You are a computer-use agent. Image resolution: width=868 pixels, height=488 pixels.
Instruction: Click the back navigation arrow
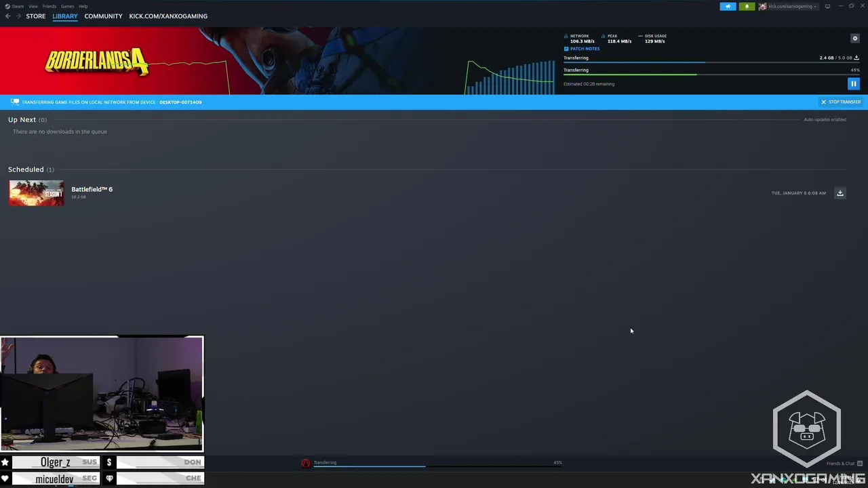coord(7,16)
